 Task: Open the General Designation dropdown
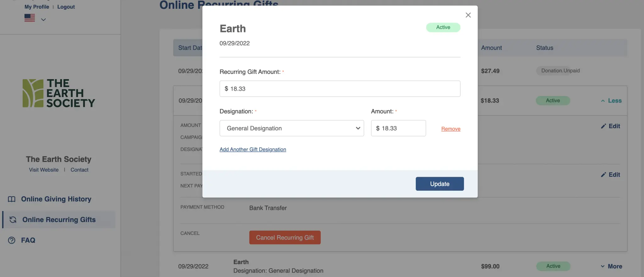pos(291,128)
